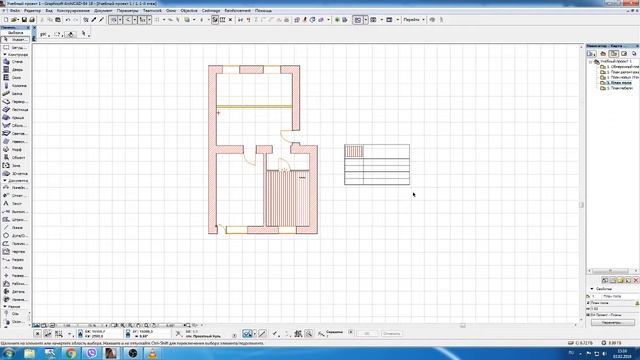
Task: Select the Zone (Зона) tool
Action: pyautogui.click(x=15, y=166)
